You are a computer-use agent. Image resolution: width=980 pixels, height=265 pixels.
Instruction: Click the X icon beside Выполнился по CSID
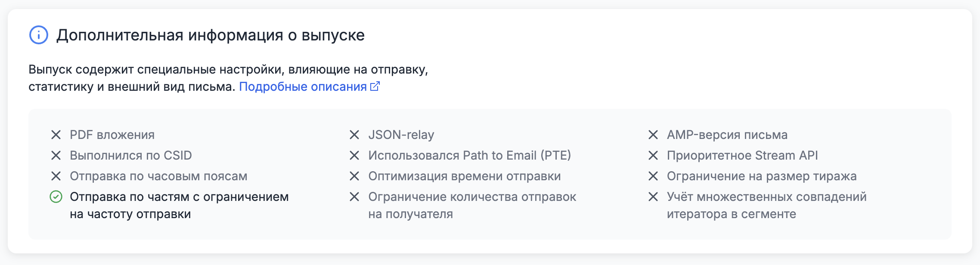[x=56, y=155]
